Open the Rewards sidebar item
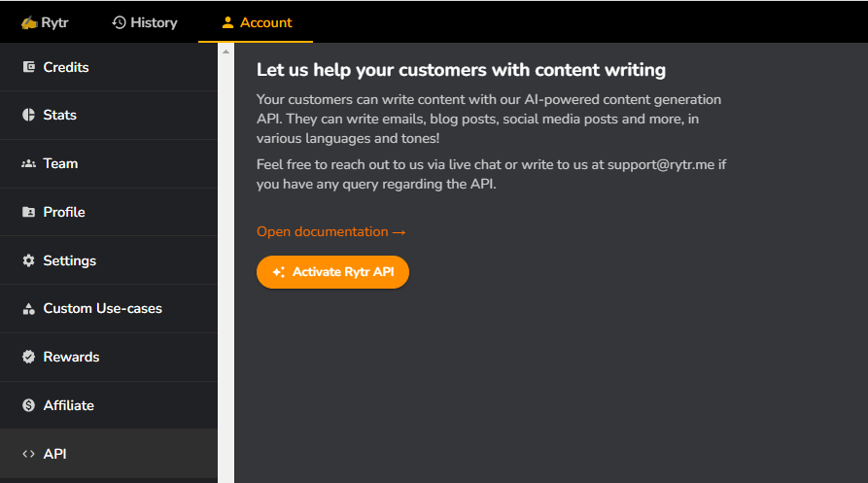The width and height of the screenshot is (868, 483). point(71,357)
